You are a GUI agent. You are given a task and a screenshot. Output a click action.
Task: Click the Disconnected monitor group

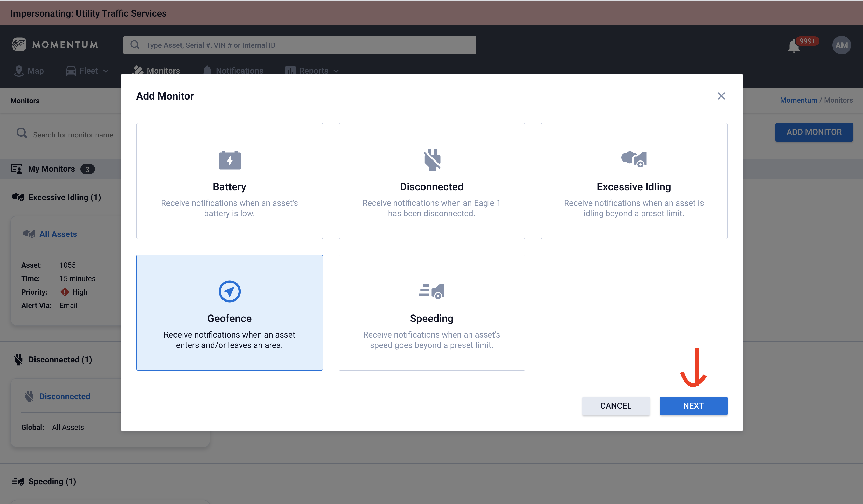[60, 359]
